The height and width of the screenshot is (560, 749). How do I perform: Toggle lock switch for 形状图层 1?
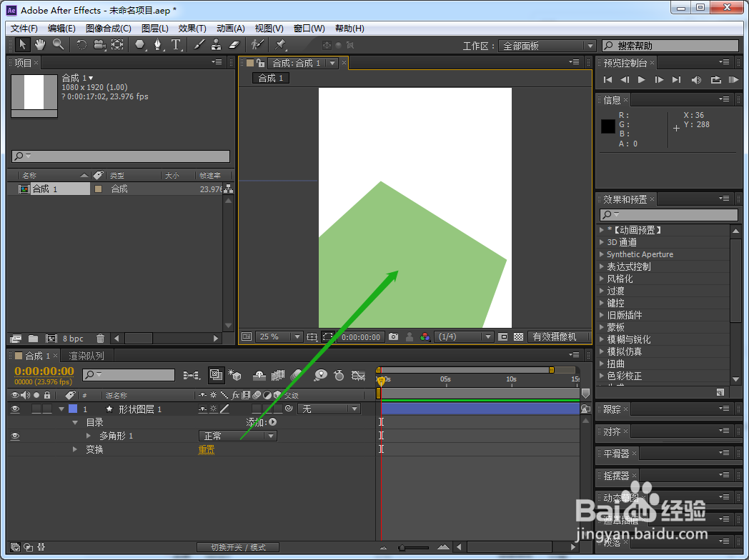pyautogui.click(x=47, y=409)
